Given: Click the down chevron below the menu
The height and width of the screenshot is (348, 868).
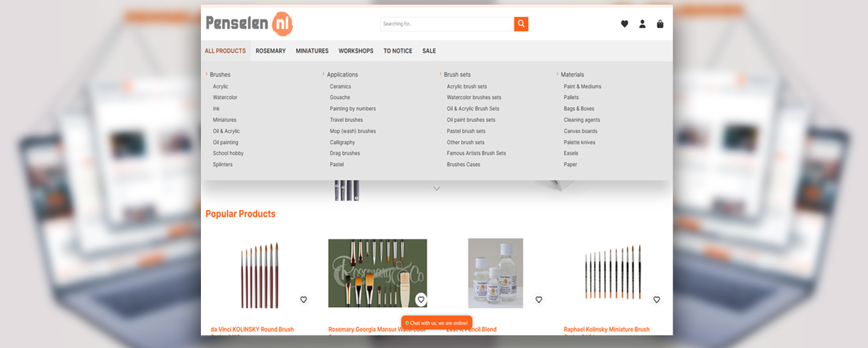Looking at the screenshot, I should click(x=437, y=189).
